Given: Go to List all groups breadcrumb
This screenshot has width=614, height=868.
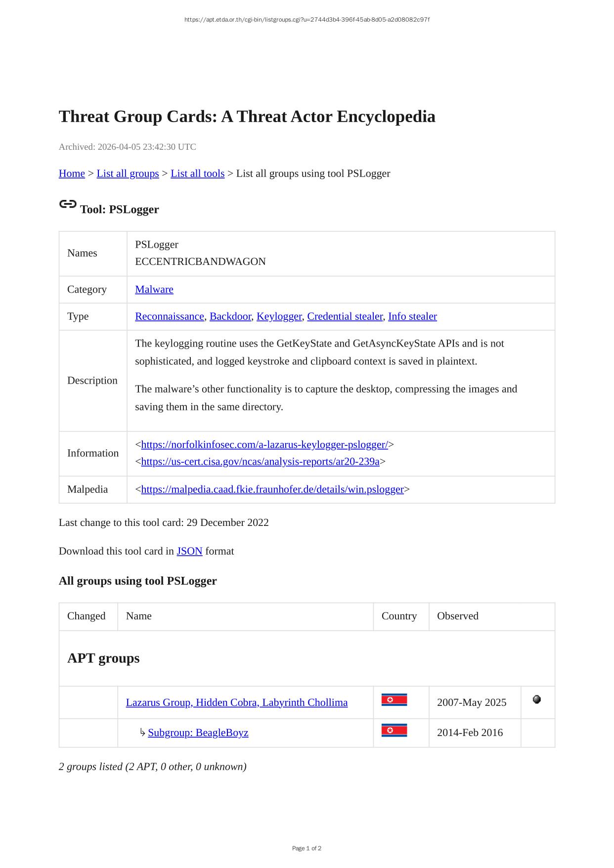Looking at the screenshot, I should pos(128,174).
